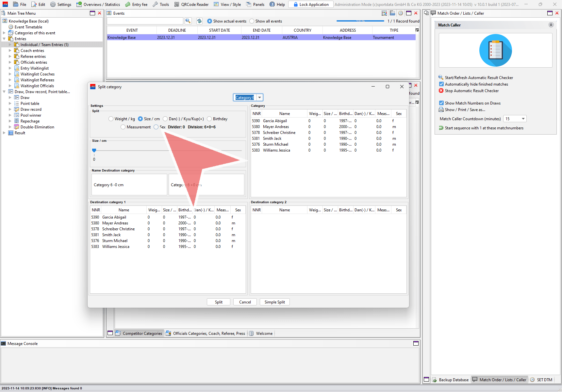Click Start/Refresh Automatic Result Checker icon
562x392 pixels.
point(441,77)
